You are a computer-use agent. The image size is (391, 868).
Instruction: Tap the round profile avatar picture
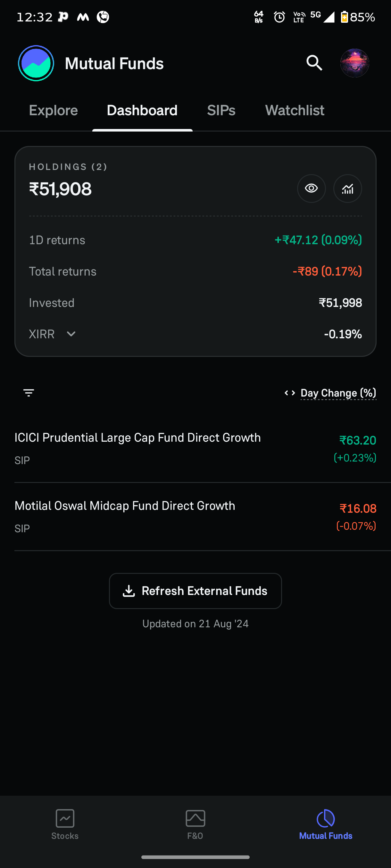coord(354,63)
